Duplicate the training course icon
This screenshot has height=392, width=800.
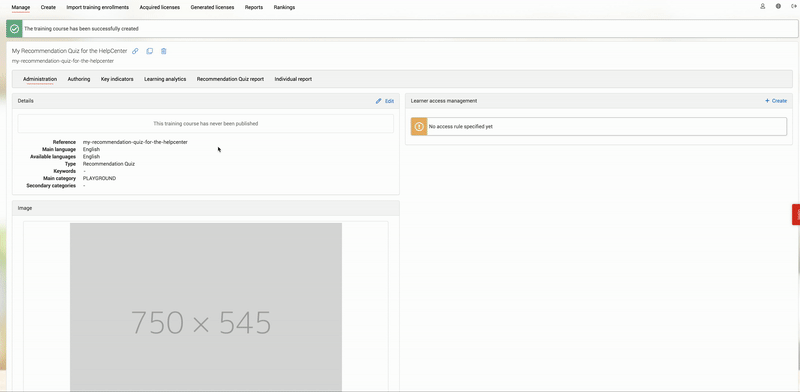149,51
